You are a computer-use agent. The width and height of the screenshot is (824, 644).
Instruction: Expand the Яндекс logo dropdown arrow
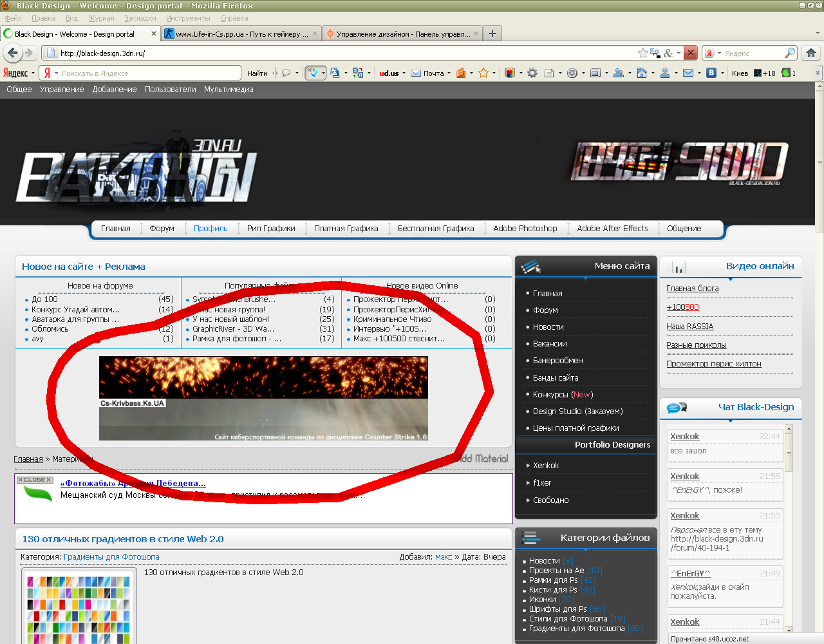coord(33,73)
